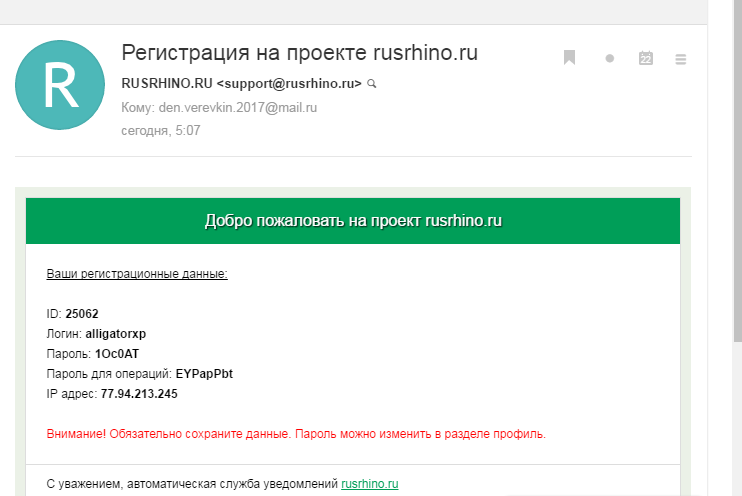
Task: Open the rusrhino.ru link in signature
Action: 369,484
